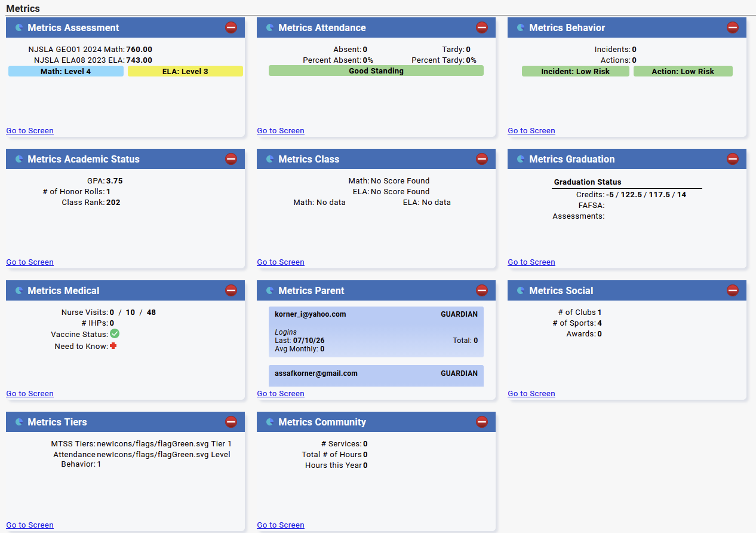This screenshot has height=533, width=756.
Task: Remove the Metrics Class widget with red minus
Action: [x=482, y=159]
